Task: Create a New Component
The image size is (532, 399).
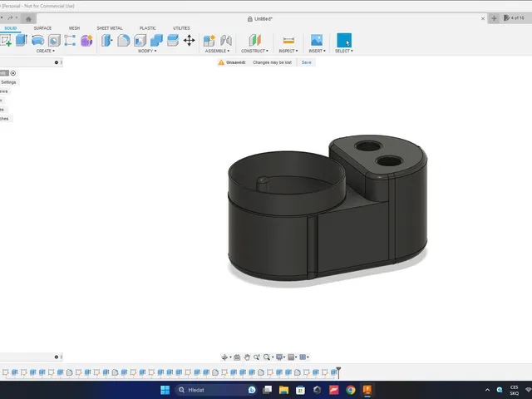Action: point(209,41)
